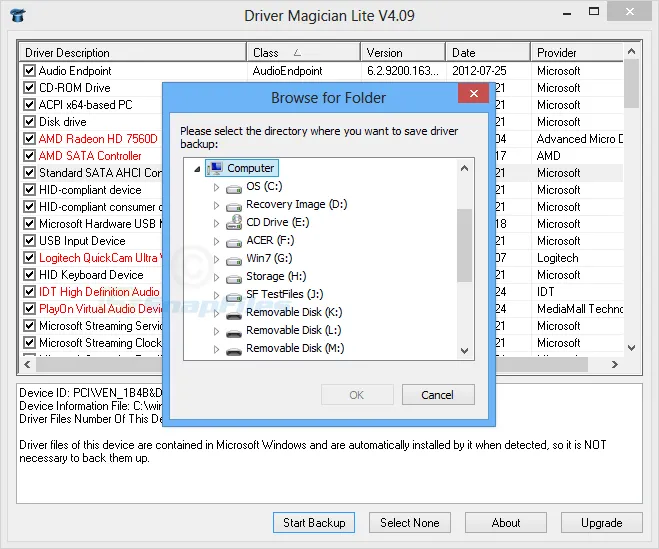Expand the Recovery Image (D:) node
The width and height of the screenshot is (659, 549).
pyautogui.click(x=216, y=205)
